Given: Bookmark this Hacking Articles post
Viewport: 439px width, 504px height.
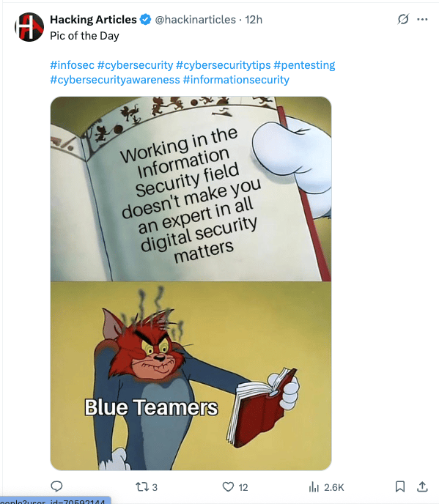Looking at the screenshot, I should coord(399,486).
